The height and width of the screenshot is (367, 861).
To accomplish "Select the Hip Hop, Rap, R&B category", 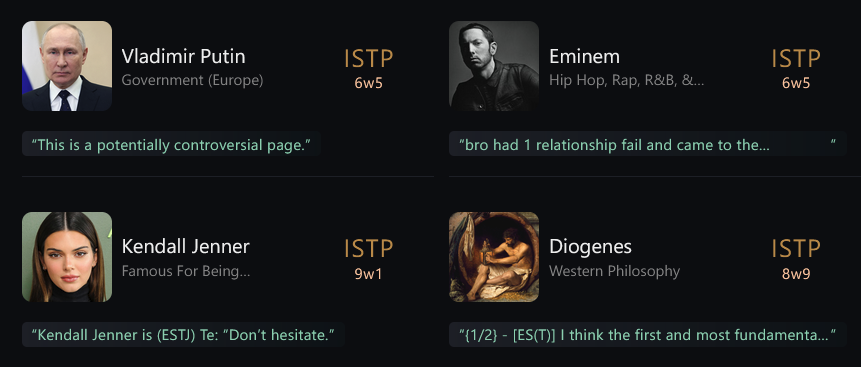I will (x=627, y=80).
